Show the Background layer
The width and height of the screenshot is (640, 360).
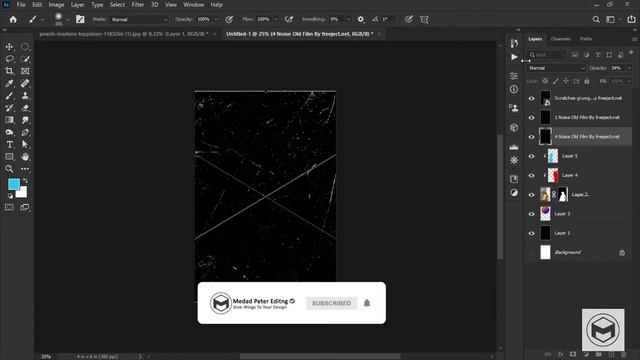531,253
